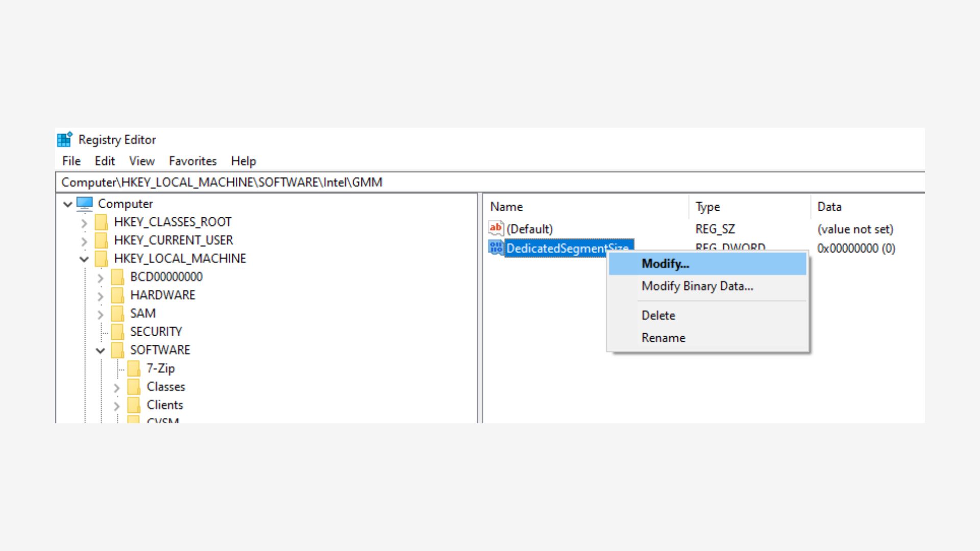The height and width of the screenshot is (551, 980).
Task: Choose Modify... from the context menu
Action: pos(665,264)
